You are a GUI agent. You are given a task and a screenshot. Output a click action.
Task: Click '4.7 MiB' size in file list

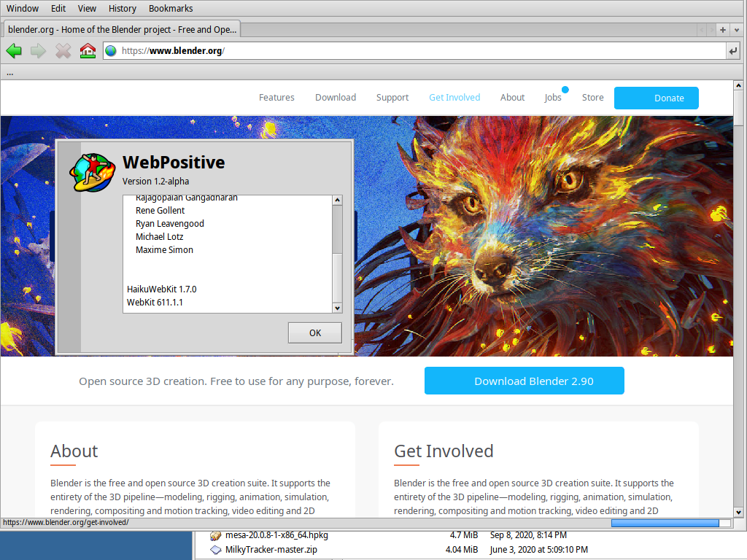coord(463,535)
